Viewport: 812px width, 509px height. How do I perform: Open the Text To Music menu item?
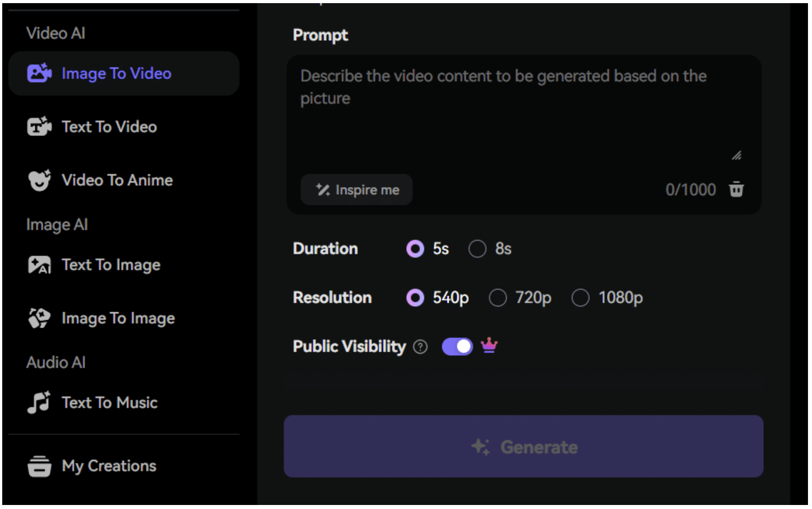coord(124,402)
